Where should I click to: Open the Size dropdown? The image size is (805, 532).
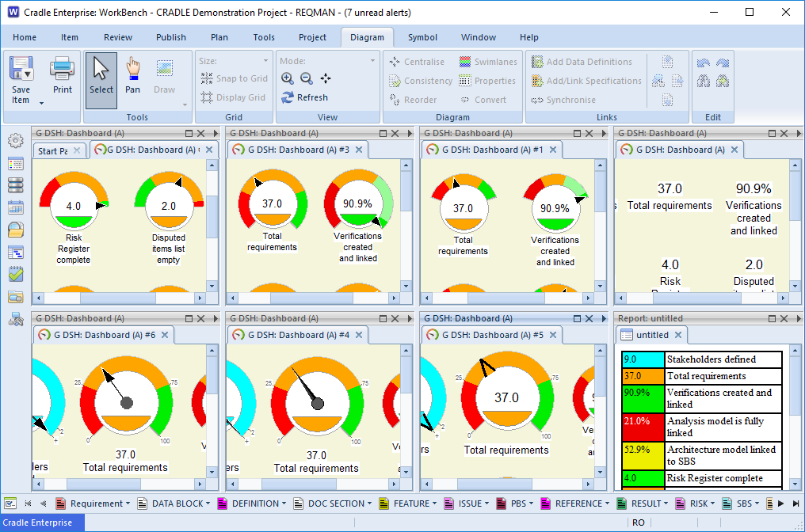click(265, 60)
